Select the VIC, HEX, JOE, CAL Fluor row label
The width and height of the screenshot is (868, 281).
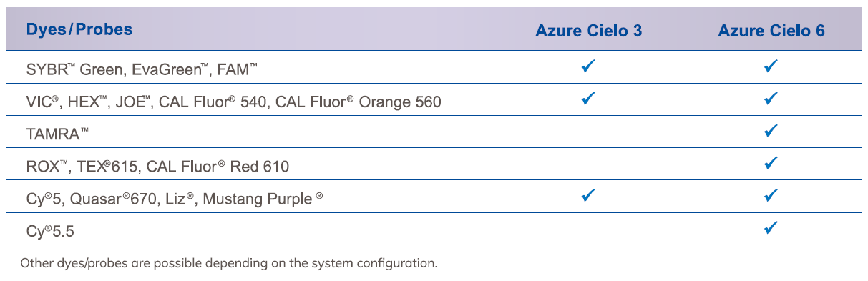pos(233,102)
